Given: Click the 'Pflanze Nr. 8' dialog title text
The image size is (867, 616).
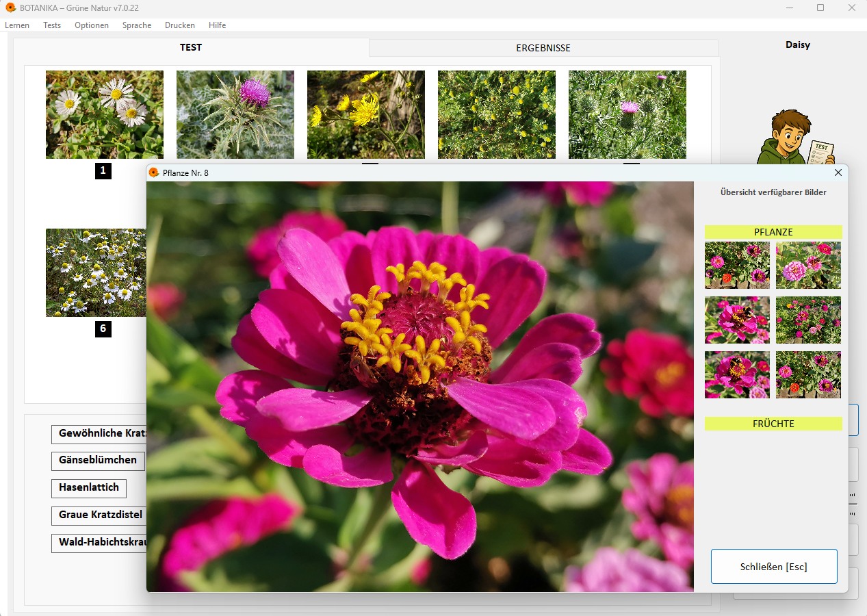Looking at the screenshot, I should point(185,173).
